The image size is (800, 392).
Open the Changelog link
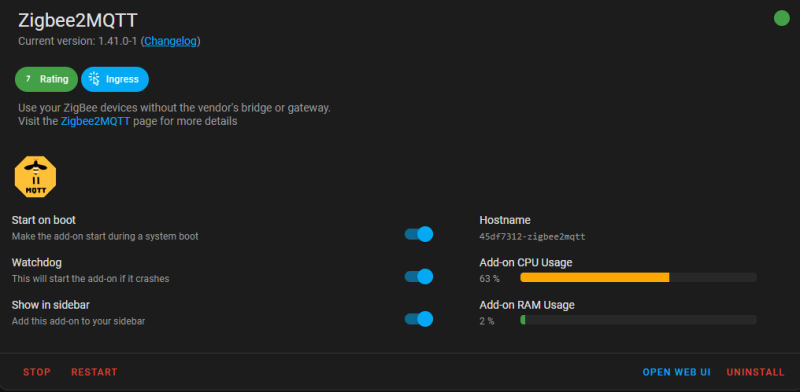tap(170, 41)
